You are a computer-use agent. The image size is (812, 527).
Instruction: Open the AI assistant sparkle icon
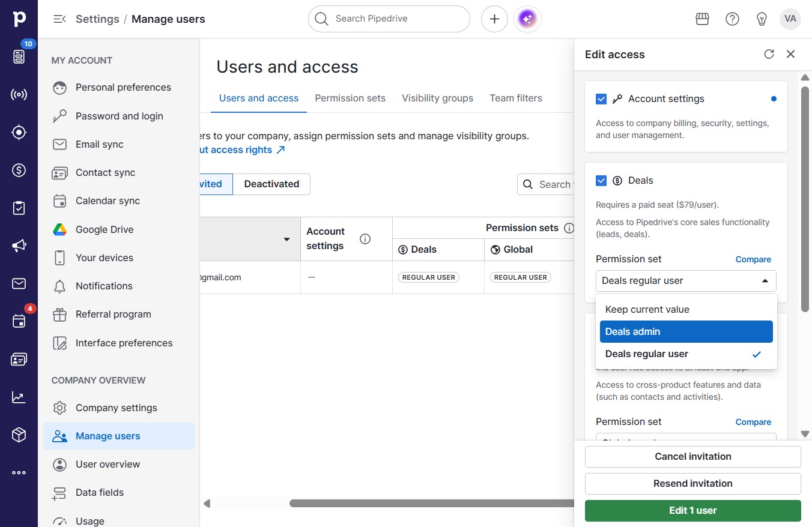click(x=527, y=19)
